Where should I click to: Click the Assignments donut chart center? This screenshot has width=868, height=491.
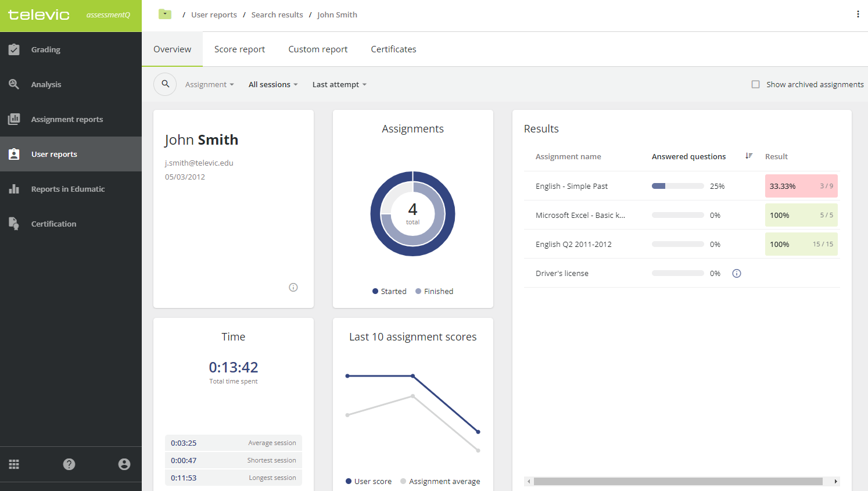click(413, 213)
